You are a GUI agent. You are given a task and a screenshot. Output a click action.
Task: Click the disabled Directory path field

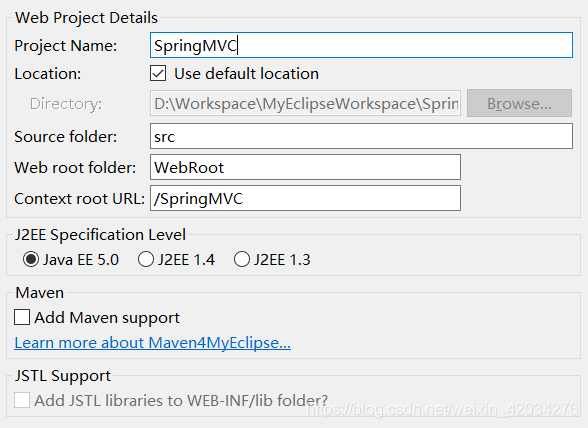[305, 103]
